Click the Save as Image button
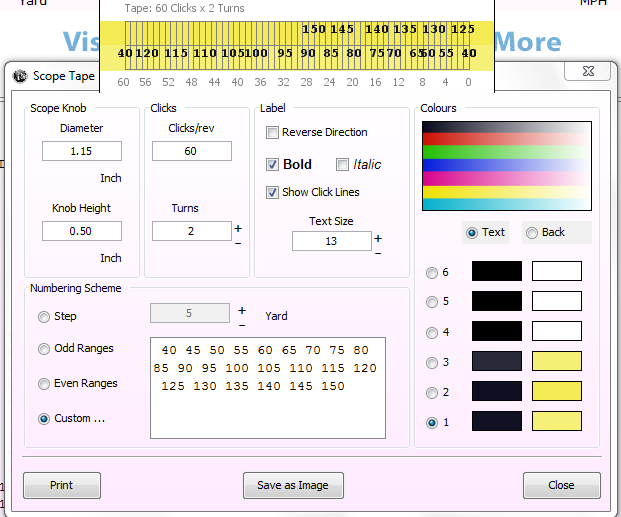 tap(293, 485)
